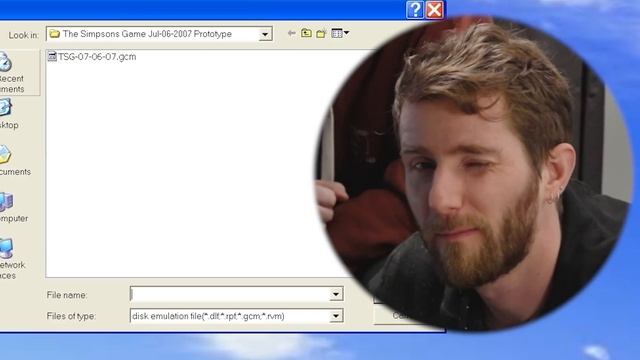
Task: Click the folder icon in Look in box
Action: pyautogui.click(x=54, y=34)
